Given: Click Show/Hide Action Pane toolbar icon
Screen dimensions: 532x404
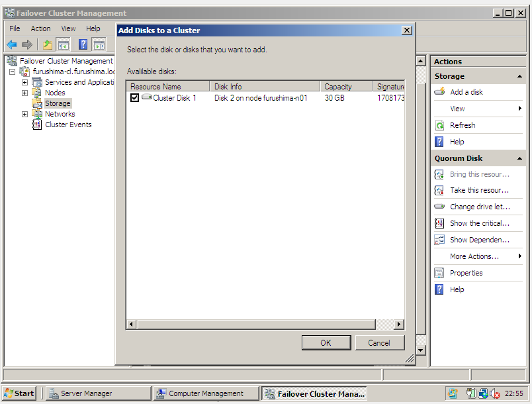Looking at the screenshot, I should (99, 44).
